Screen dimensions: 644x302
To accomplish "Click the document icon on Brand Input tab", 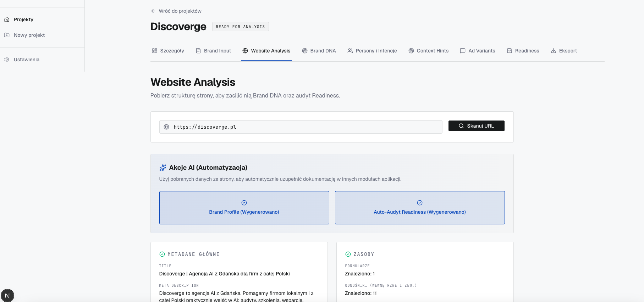I will click(x=198, y=51).
